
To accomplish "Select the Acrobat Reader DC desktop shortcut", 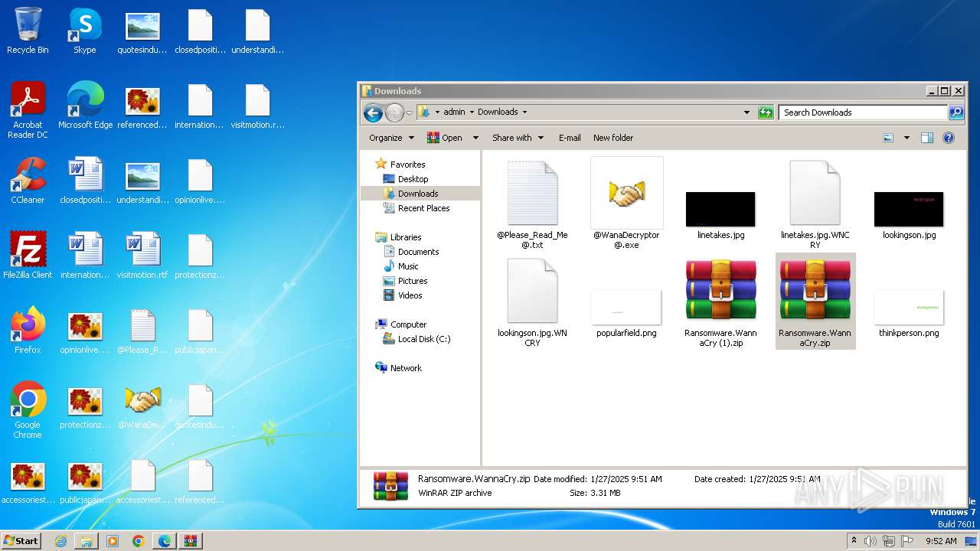I will (28, 110).
